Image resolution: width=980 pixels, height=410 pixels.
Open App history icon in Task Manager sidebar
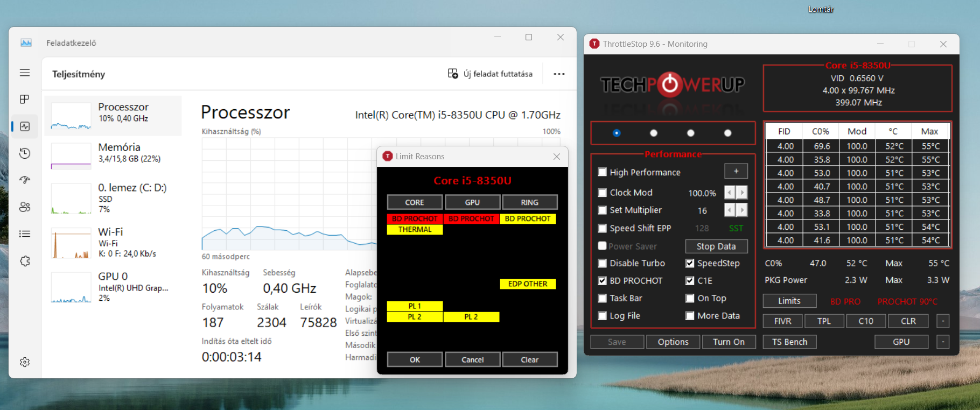point(25,153)
